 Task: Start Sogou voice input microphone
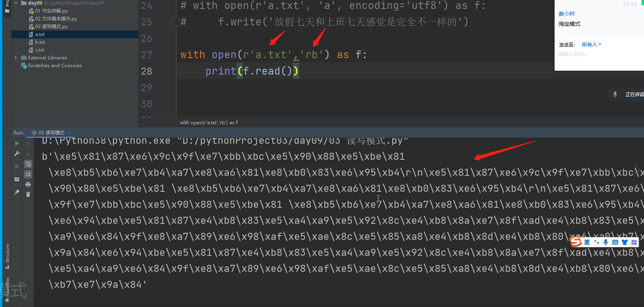click(606, 242)
